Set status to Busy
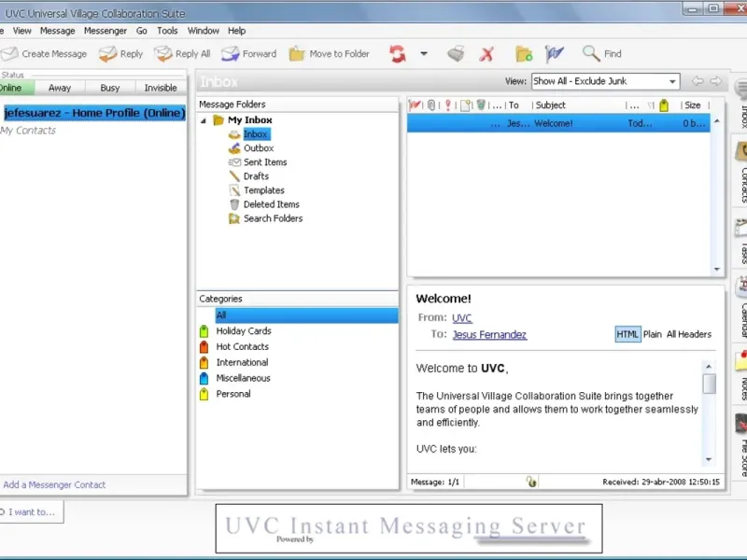Image resolution: width=747 pixels, height=560 pixels. [110, 88]
